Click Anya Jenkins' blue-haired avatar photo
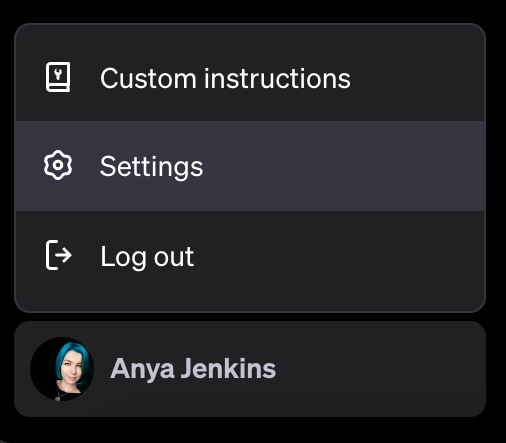Viewport: 506px width, 443px height. (x=62, y=369)
